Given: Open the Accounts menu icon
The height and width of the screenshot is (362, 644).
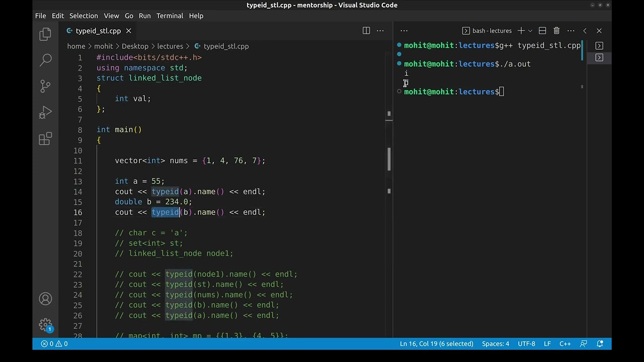Looking at the screenshot, I should tap(45, 299).
